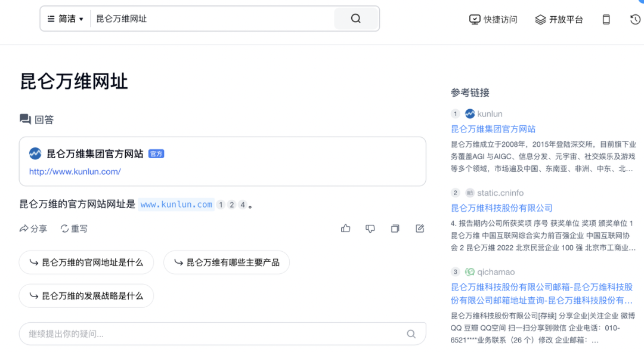This screenshot has height=352, width=644.
Task: Copy the answer with copy icon
Action: (x=395, y=229)
